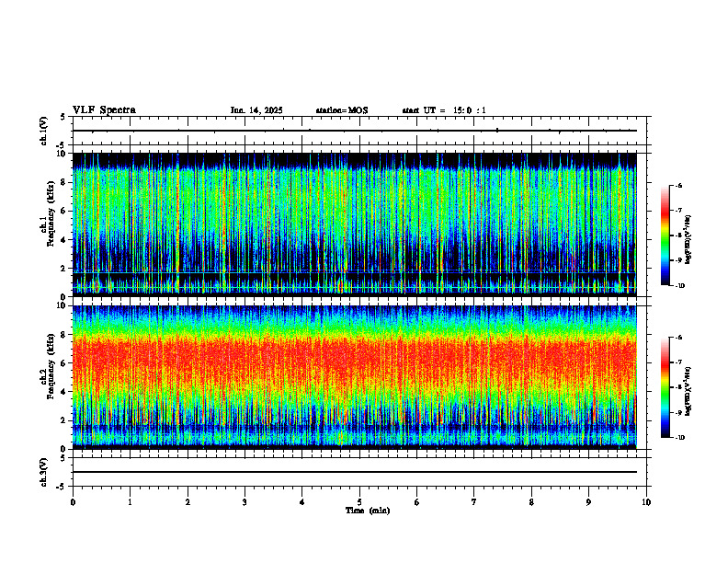728x563 pixels.
Task: Click the ch.2 "Frequency (kHz)" axis label
Action: (x=51, y=366)
